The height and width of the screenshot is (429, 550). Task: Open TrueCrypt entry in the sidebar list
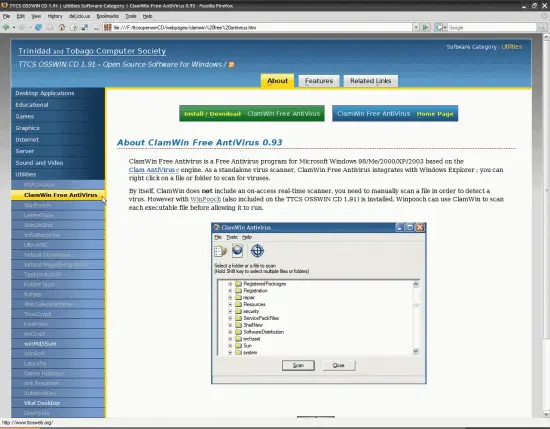tap(58, 314)
